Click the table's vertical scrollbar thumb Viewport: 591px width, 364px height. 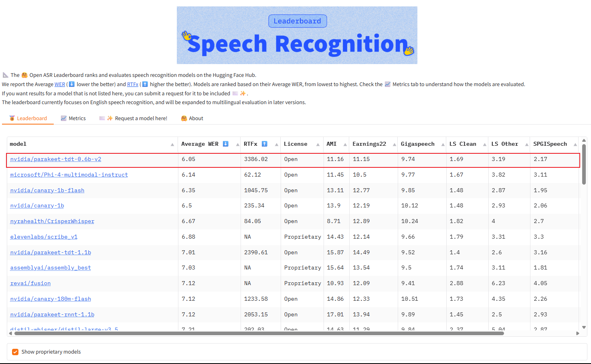coord(584,164)
